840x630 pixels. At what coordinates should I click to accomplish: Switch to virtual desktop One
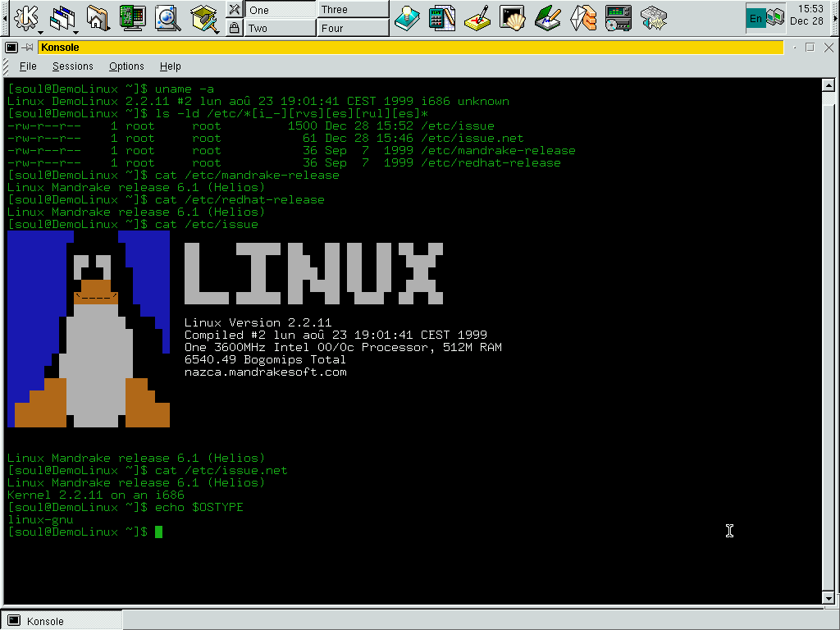click(281, 10)
